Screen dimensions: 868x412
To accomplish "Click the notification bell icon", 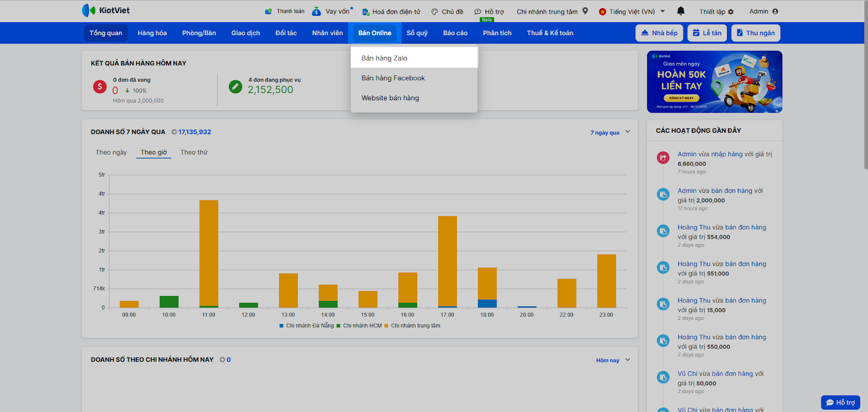I will (681, 11).
